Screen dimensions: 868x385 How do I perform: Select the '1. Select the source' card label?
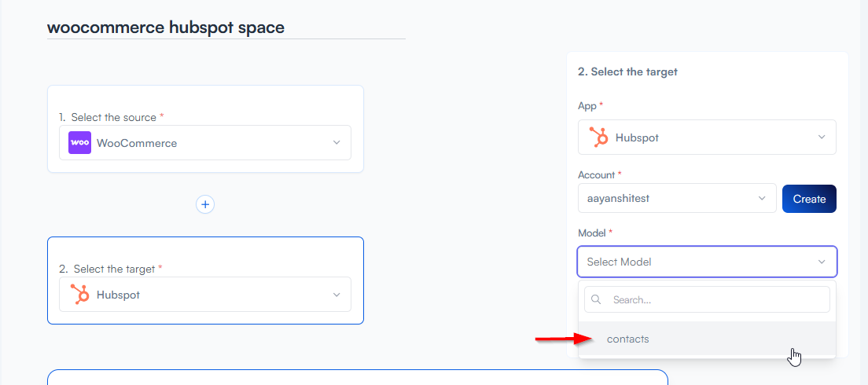[x=112, y=117]
